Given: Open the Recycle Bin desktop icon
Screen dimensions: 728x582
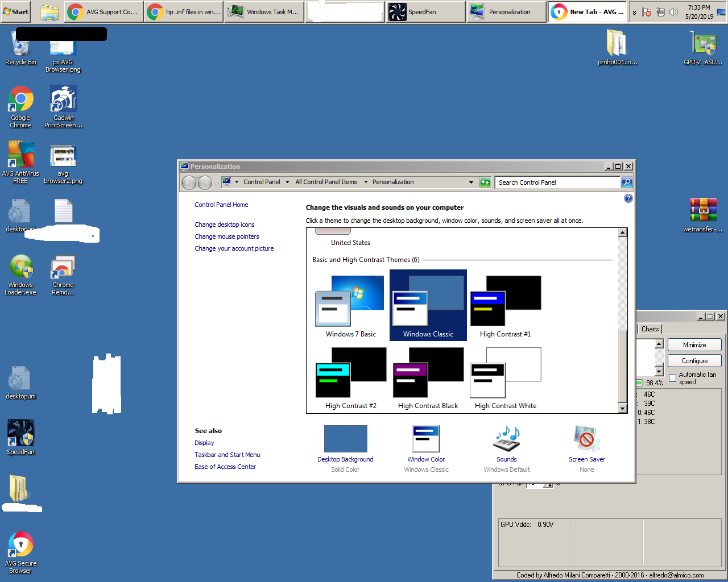Looking at the screenshot, I should click(20, 48).
